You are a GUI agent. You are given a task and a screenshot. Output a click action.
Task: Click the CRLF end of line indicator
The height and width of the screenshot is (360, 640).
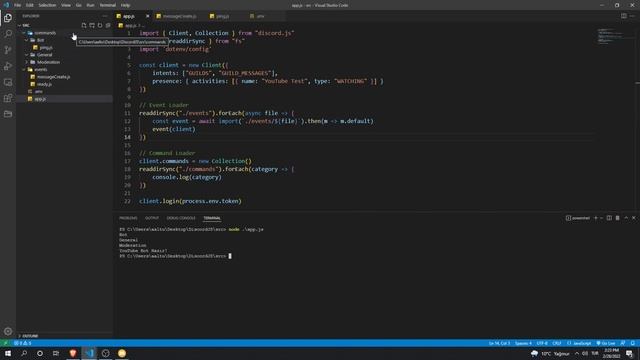click(x=557, y=343)
